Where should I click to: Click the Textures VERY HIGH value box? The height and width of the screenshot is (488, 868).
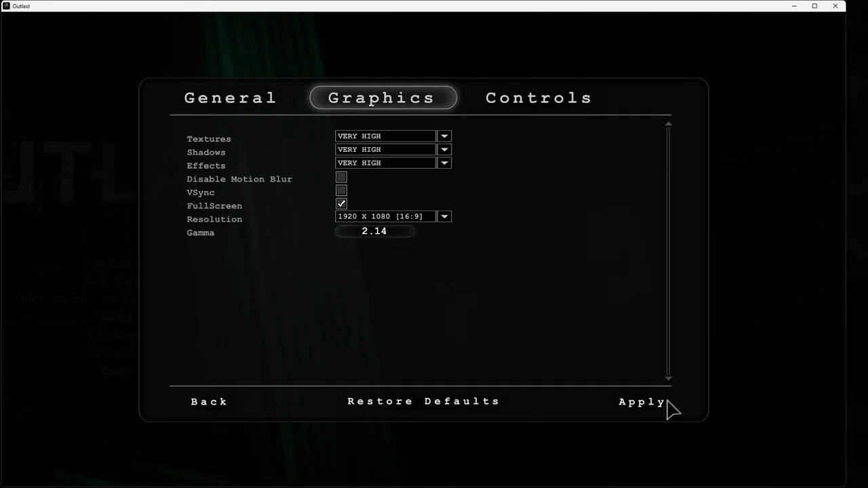(x=385, y=136)
